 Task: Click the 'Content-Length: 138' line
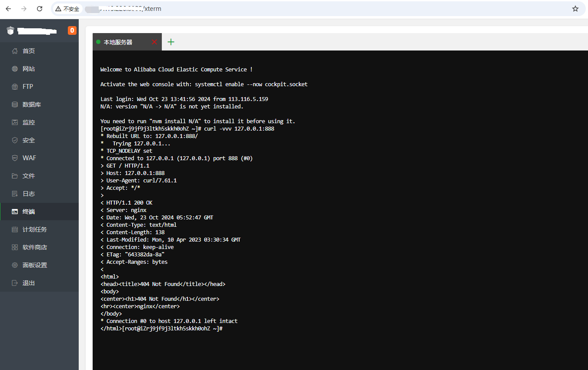click(x=133, y=232)
